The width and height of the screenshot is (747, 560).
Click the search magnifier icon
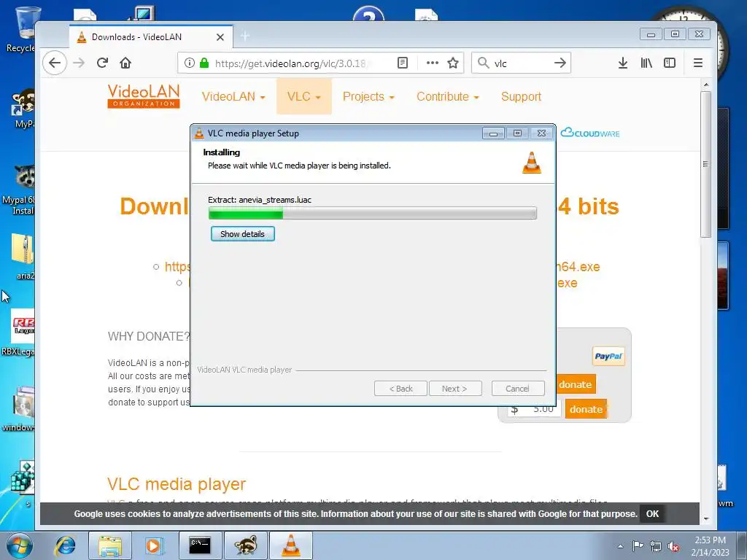(x=483, y=63)
